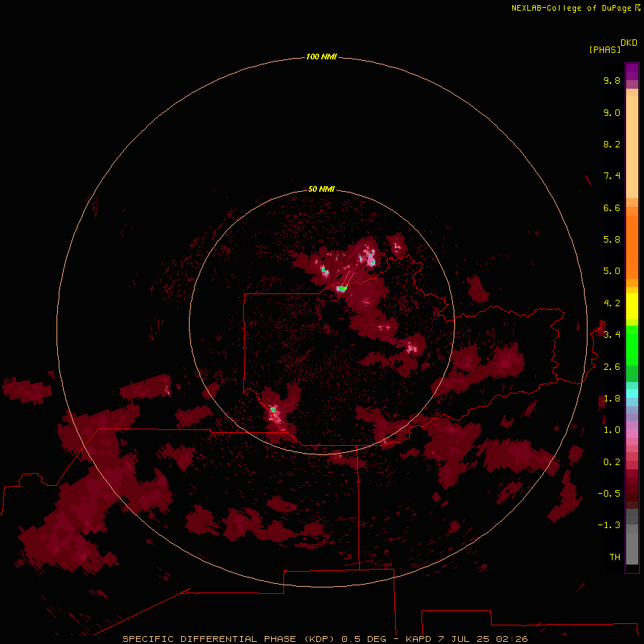Click the KAPD station identifier in the caption
Image resolution: width=644 pixels, height=644 pixels.
[x=419, y=639]
